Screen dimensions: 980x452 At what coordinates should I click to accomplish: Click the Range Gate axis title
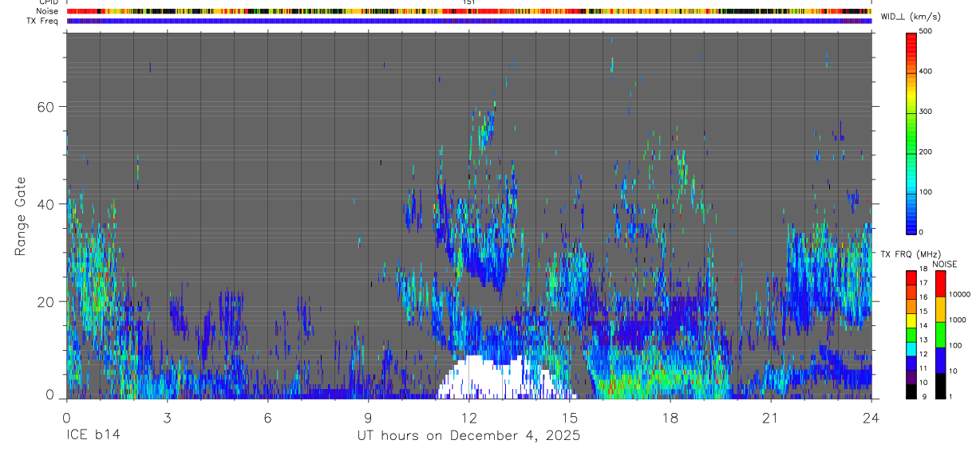[x=21, y=217]
